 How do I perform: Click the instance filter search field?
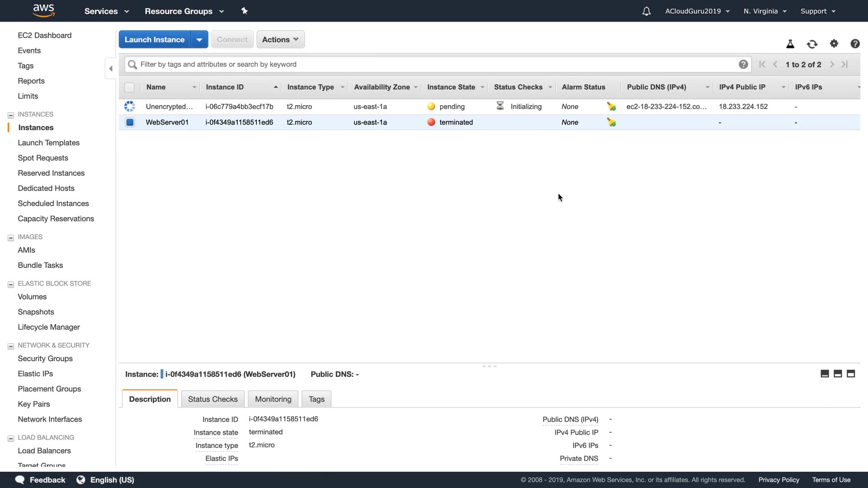pyautogui.click(x=434, y=64)
